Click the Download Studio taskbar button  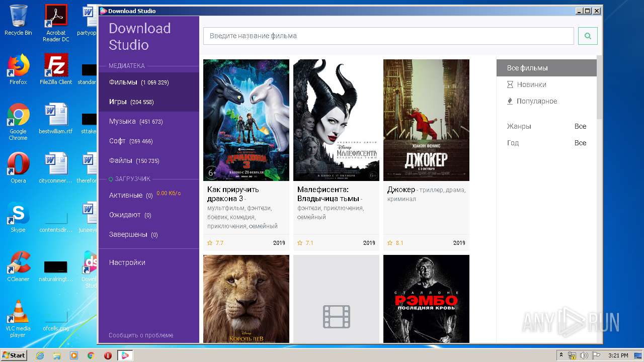125,355
